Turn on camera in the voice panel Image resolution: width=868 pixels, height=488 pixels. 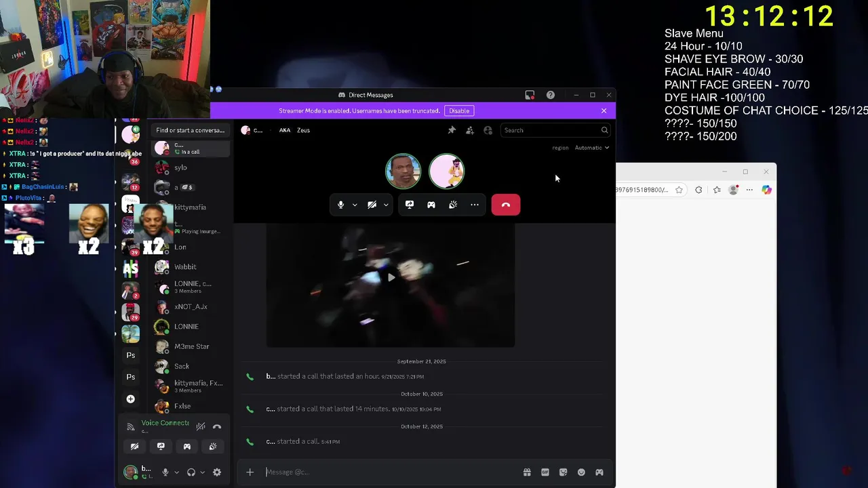coord(134,447)
